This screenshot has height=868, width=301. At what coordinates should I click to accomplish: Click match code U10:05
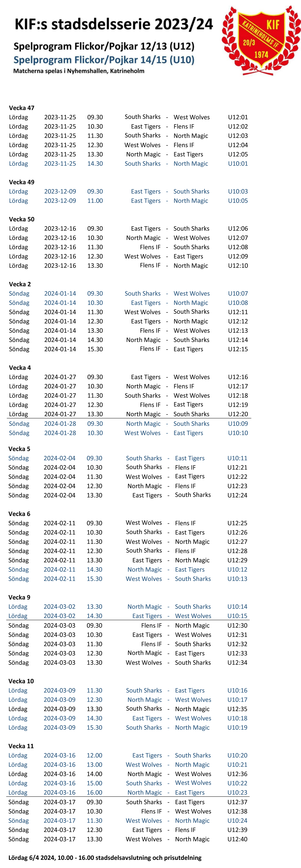pyautogui.click(x=238, y=201)
